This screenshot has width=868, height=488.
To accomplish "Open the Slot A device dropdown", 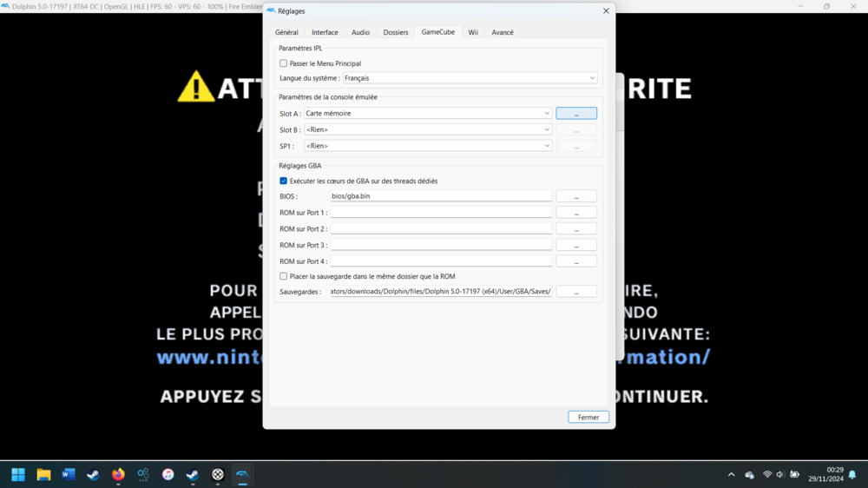I will click(x=427, y=114).
